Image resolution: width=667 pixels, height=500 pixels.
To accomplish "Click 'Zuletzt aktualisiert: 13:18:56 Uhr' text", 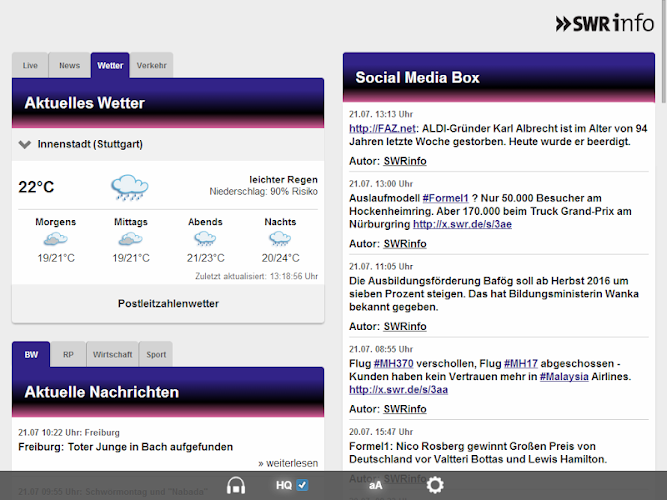I will (257, 276).
